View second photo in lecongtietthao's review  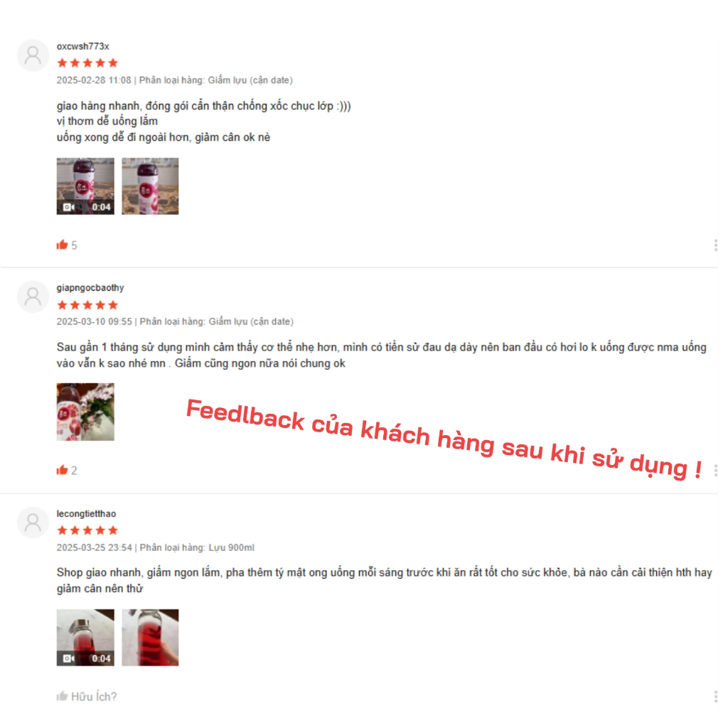[150, 638]
